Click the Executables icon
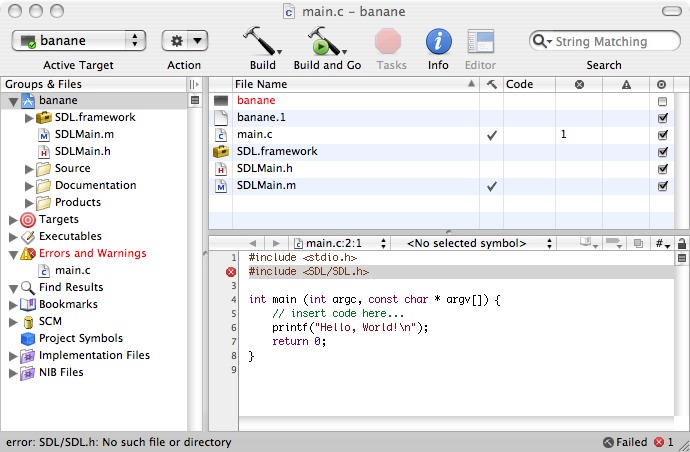 tap(28, 237)
